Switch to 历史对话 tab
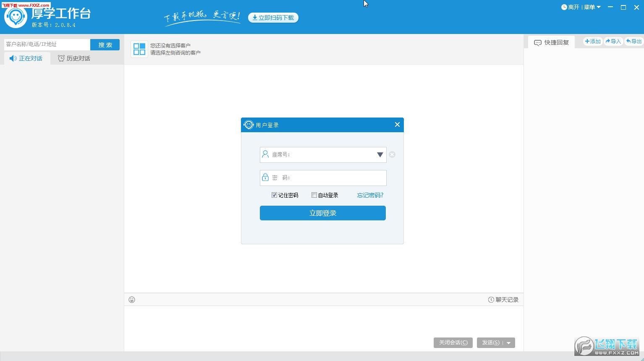This screenshot has width=644, height=361. pos(74,58)
